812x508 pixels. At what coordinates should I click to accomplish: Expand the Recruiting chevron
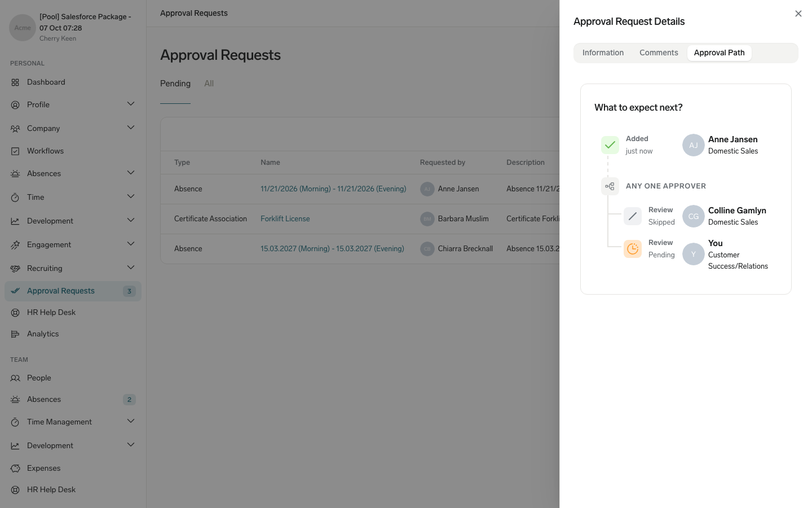pos(131,268)
